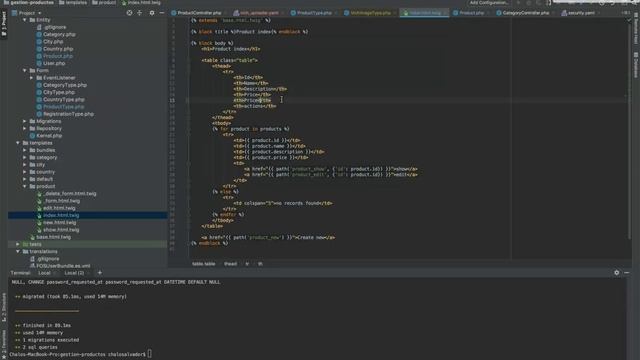The height and width of the screenshot is (360, 640).
Task: Click gestion-productos in the navigation breadcrumb
Action: [x=32, y=3]
